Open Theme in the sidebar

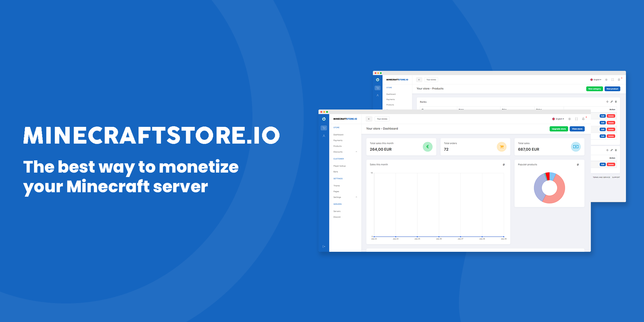(336, 186)
